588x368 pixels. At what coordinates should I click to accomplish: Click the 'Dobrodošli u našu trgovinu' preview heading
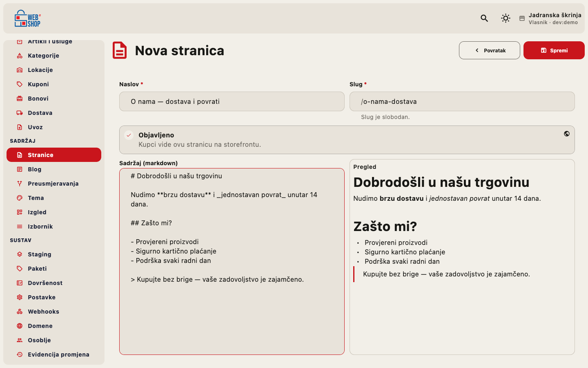tap(441, 182)
